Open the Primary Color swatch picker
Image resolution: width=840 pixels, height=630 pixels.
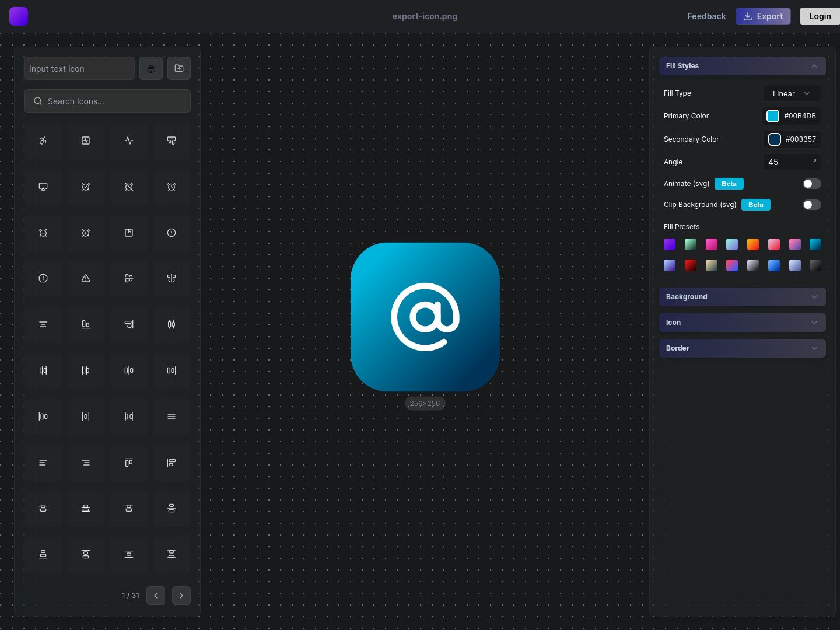coord(773,116)
